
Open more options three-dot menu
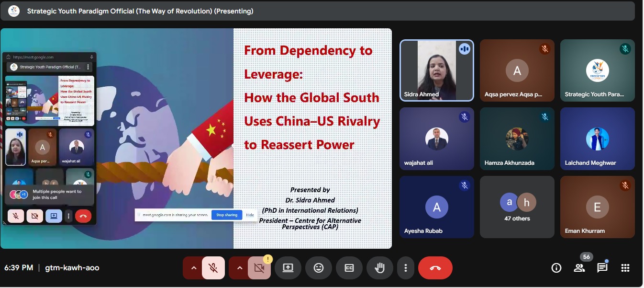point(406,268)
